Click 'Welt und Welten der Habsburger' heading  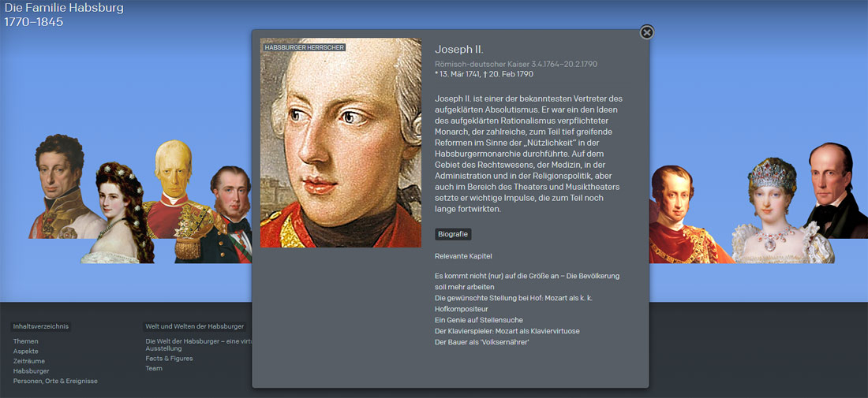[x=194, y=326]
